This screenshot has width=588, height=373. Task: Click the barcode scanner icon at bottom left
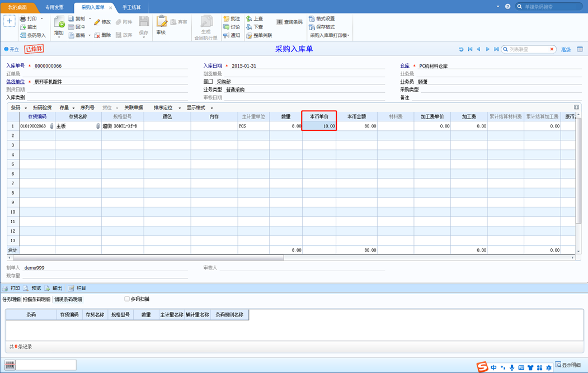pos(10,365)
